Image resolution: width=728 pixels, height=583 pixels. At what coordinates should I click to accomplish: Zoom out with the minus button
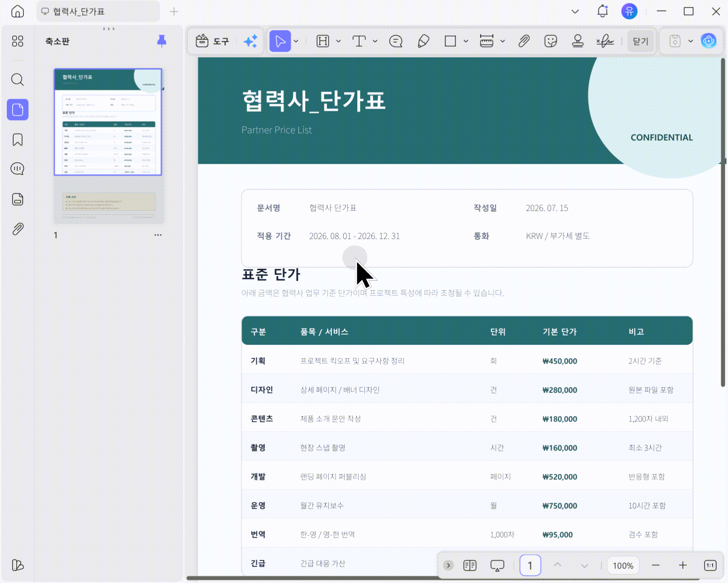656,565
